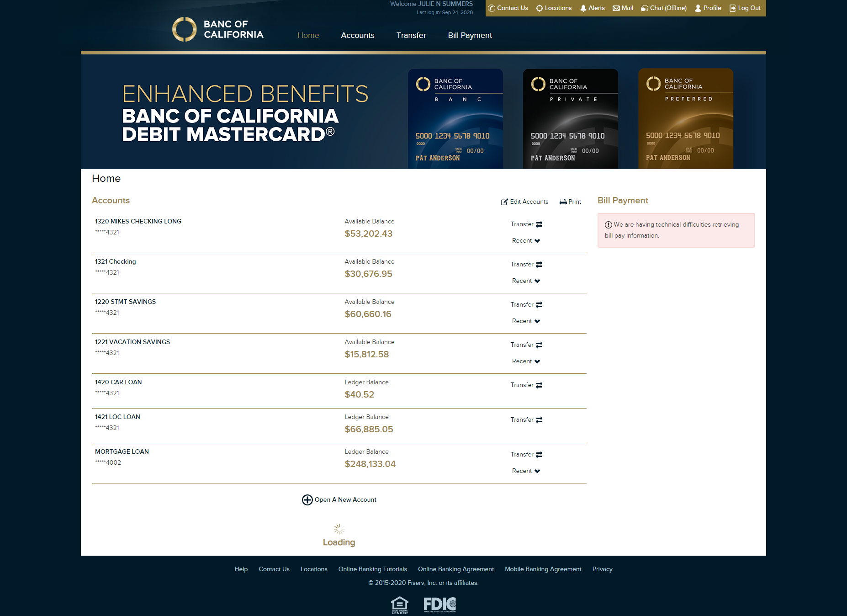This screenshot has height=616, width=847.
Task: Go to the Home nav tab
Action: pyautogui.click(x=308, y=35)
